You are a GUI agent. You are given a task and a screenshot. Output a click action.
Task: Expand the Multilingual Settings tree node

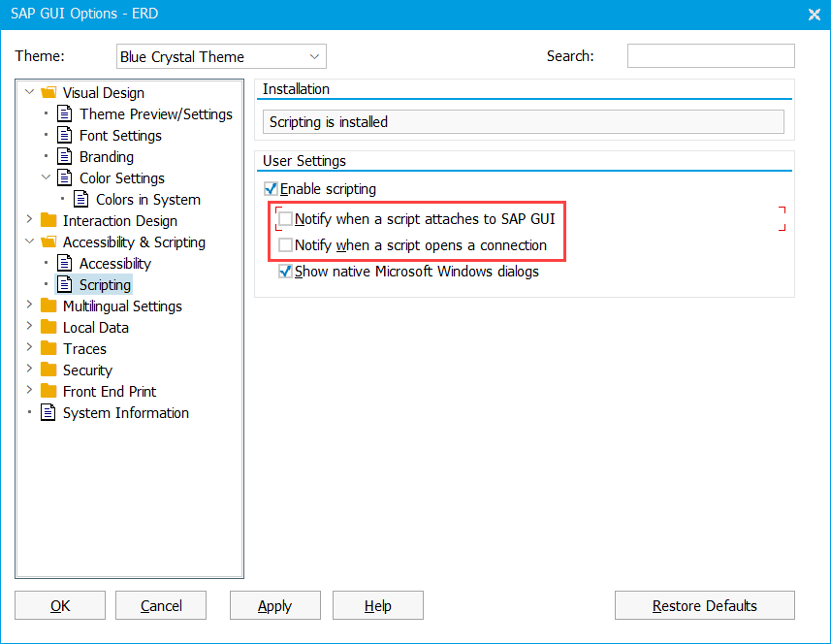(x=30, y=305)
